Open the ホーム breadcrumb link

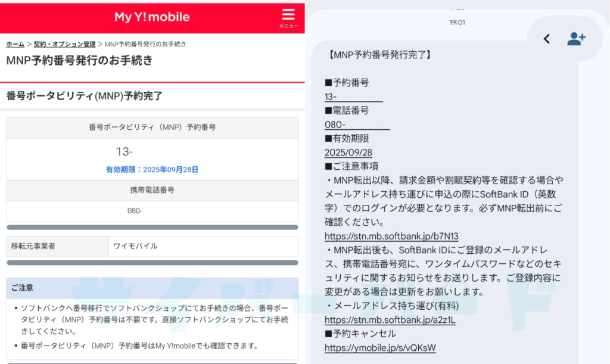coord(15,44)
